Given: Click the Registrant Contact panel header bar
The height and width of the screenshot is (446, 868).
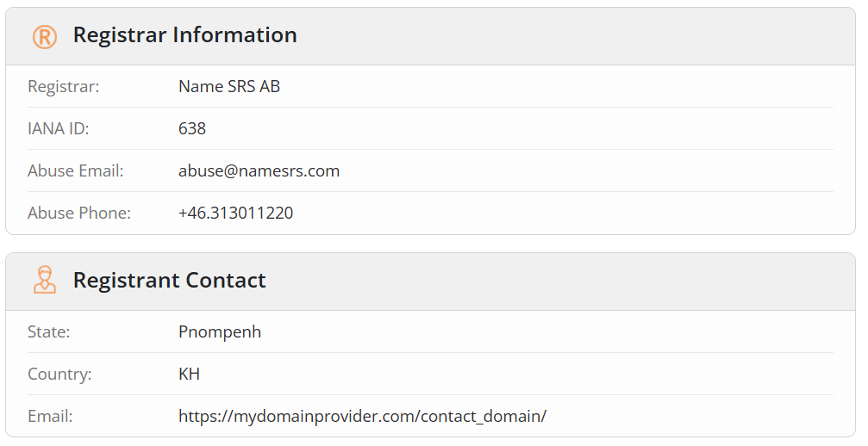Looking at the screenshot, I should [431, 282].
